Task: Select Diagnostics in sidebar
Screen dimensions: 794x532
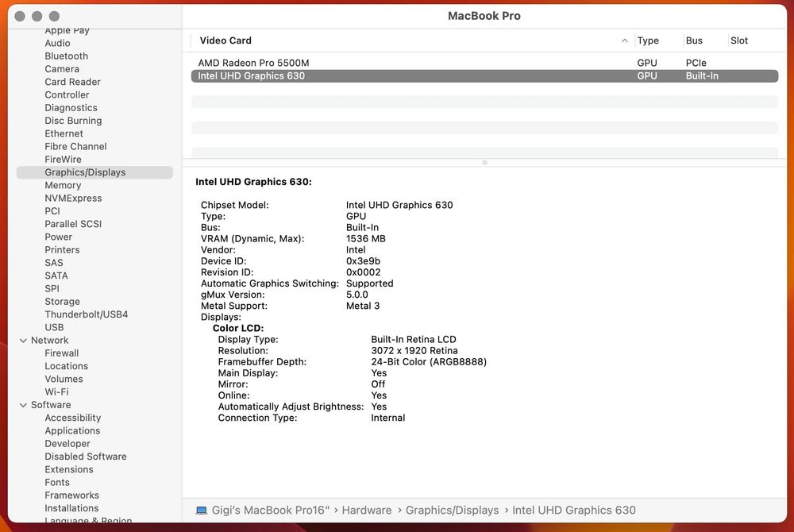Action: tap(71, 108)
